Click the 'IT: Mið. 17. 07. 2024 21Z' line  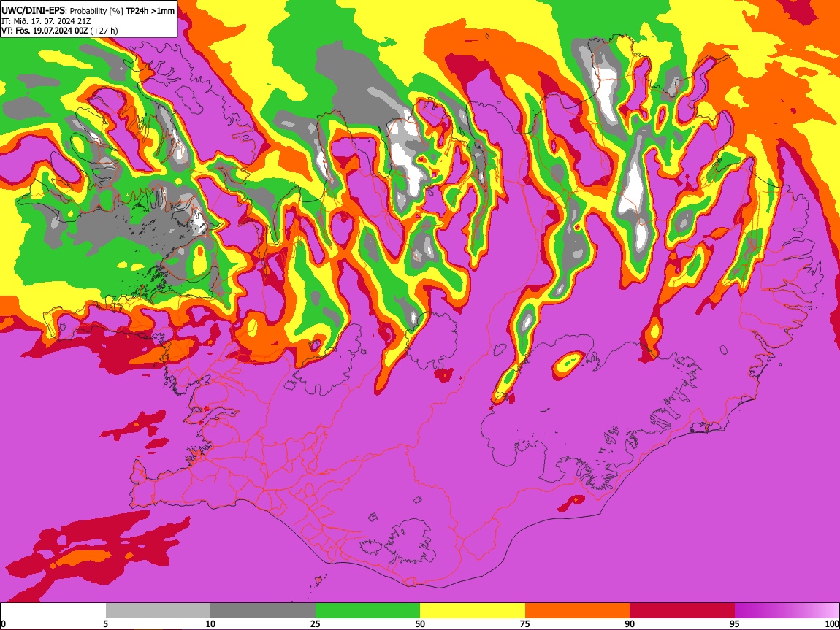click(46, 21)
